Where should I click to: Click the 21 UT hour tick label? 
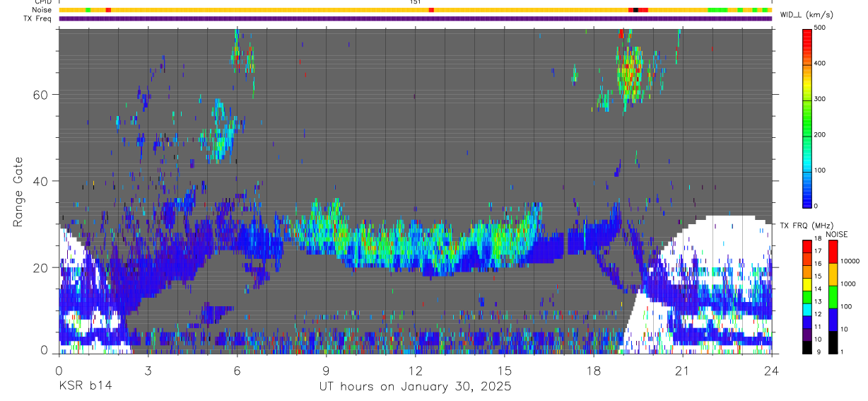pos(683,371)
